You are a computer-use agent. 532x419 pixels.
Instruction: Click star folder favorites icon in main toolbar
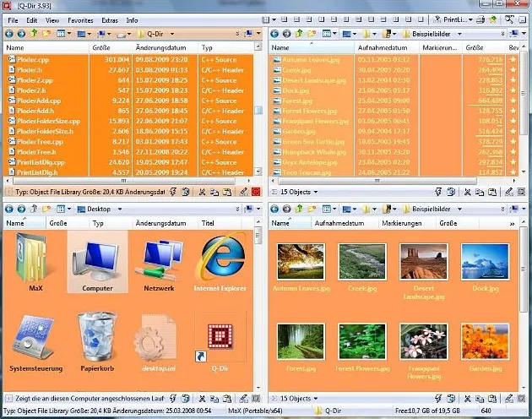point(492,19)
